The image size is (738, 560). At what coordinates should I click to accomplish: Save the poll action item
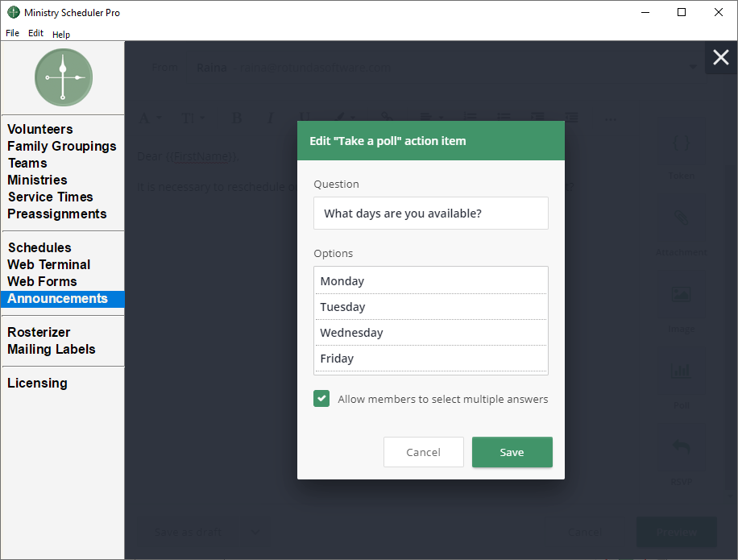(x=512, y=452)
